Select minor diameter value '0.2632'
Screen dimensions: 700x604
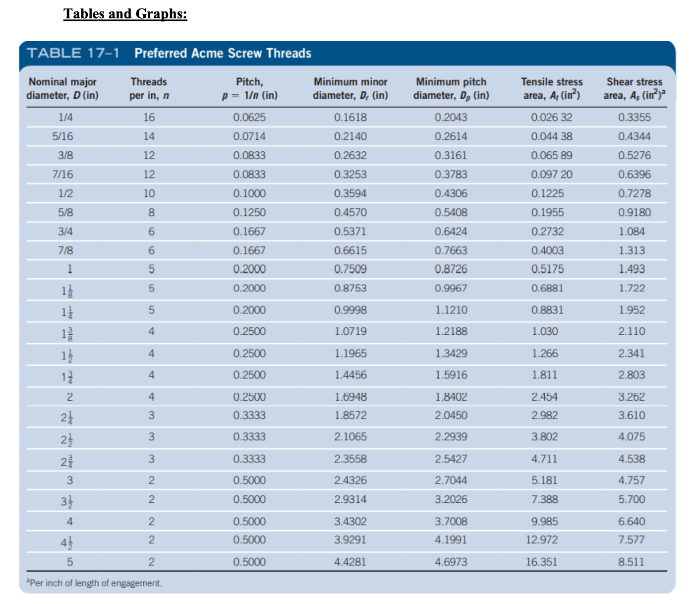tap(350, 155)
